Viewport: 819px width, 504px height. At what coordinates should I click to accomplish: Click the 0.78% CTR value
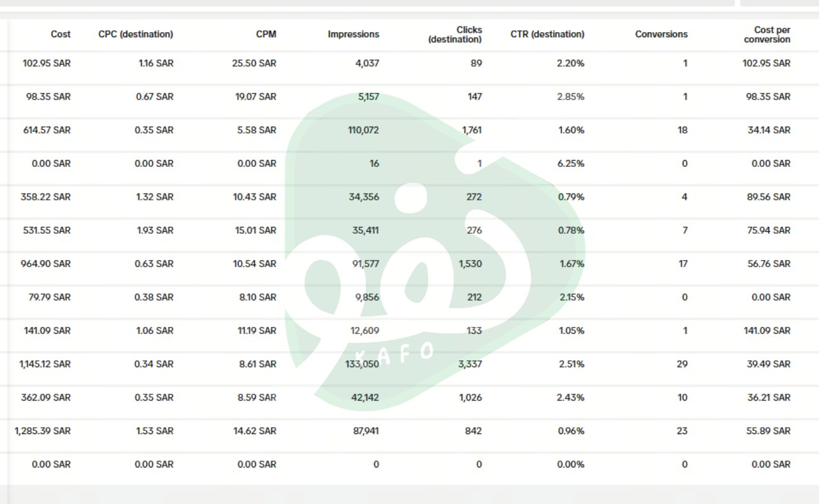(x=571, y=230)
